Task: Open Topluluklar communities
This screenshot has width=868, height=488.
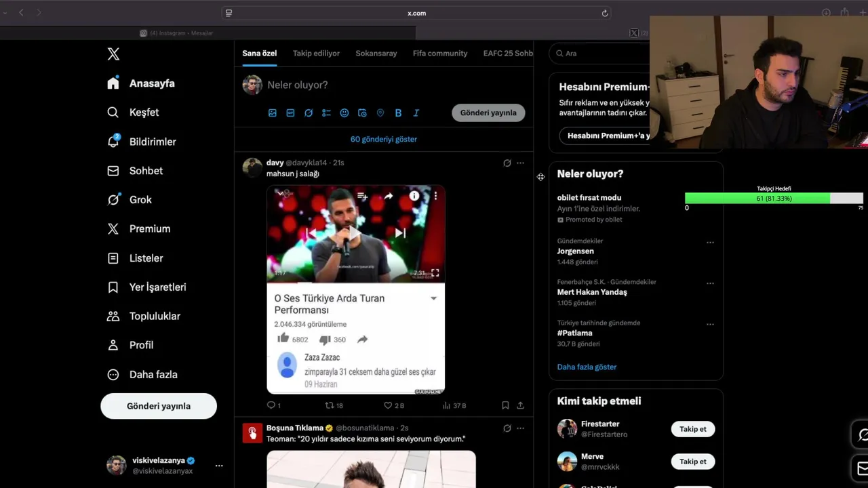Action: pos(143,317)
